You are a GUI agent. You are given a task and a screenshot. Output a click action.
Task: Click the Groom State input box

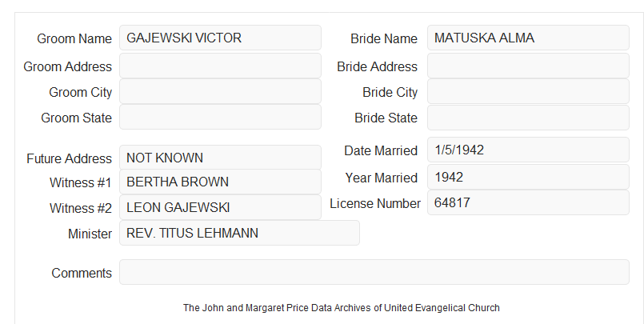pos(220,117)
